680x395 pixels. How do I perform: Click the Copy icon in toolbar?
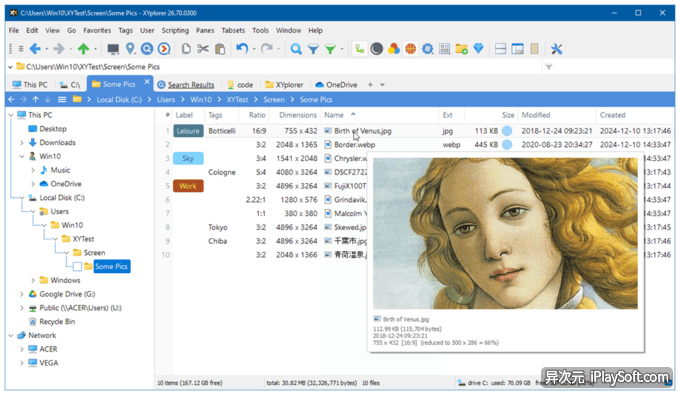186,49
